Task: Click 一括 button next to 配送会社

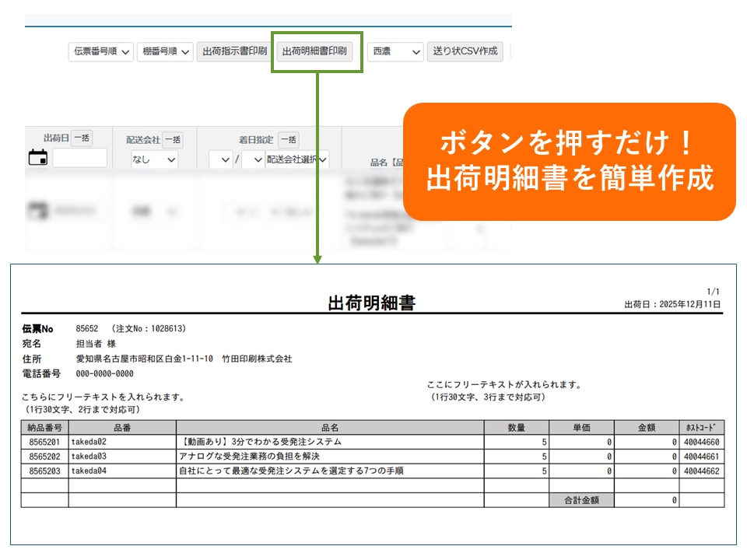Action: pos(173,140)
